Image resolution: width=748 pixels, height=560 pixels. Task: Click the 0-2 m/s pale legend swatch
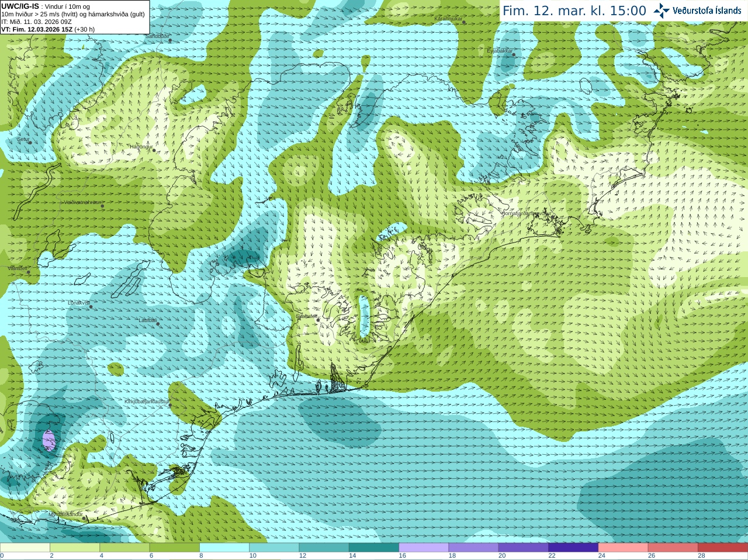point(25,548)
